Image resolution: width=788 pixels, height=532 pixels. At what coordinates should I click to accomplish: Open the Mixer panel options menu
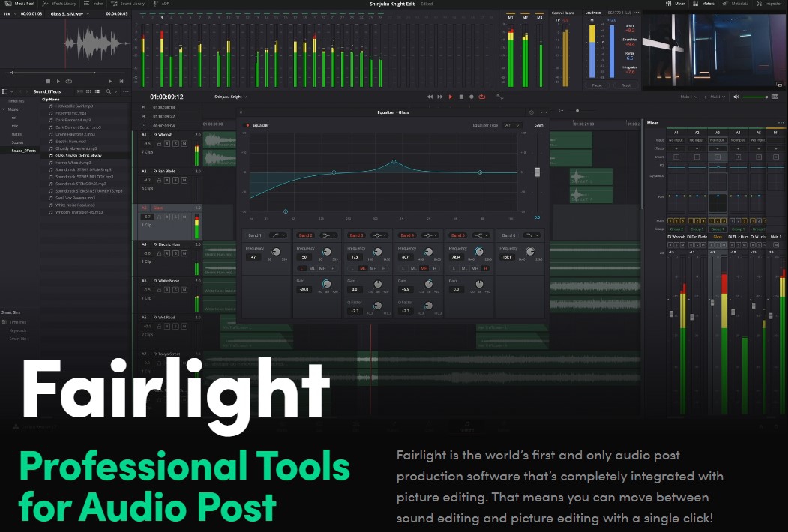coord(781,123)
